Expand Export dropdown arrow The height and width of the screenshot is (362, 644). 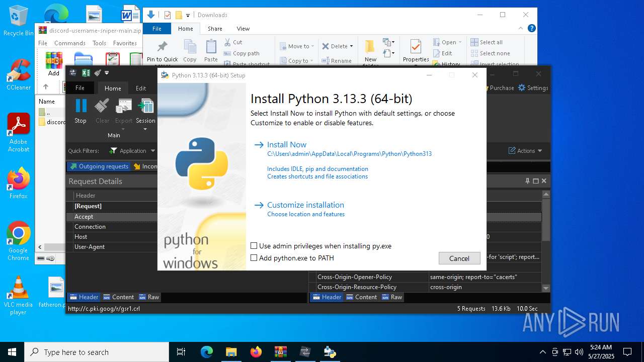[x=124, y=129]
